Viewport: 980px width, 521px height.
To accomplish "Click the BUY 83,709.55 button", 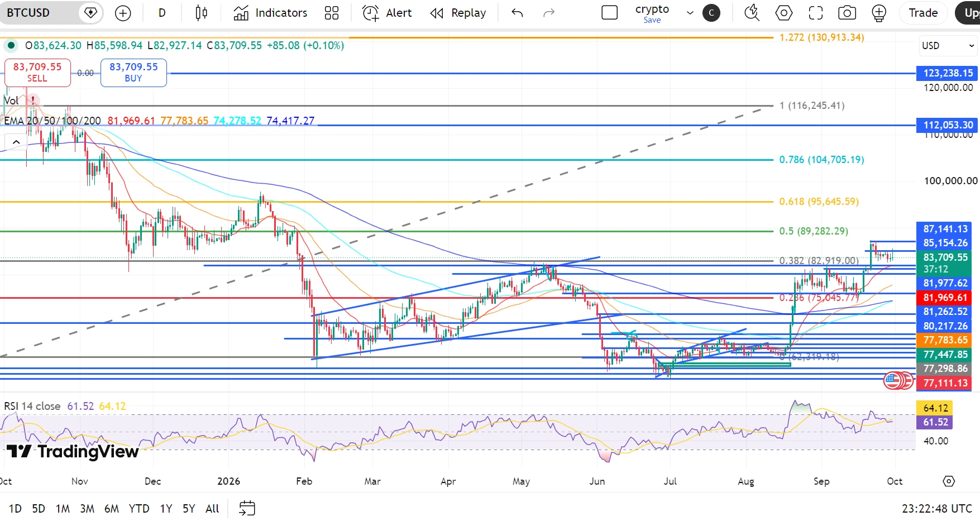I will point(133,73).
